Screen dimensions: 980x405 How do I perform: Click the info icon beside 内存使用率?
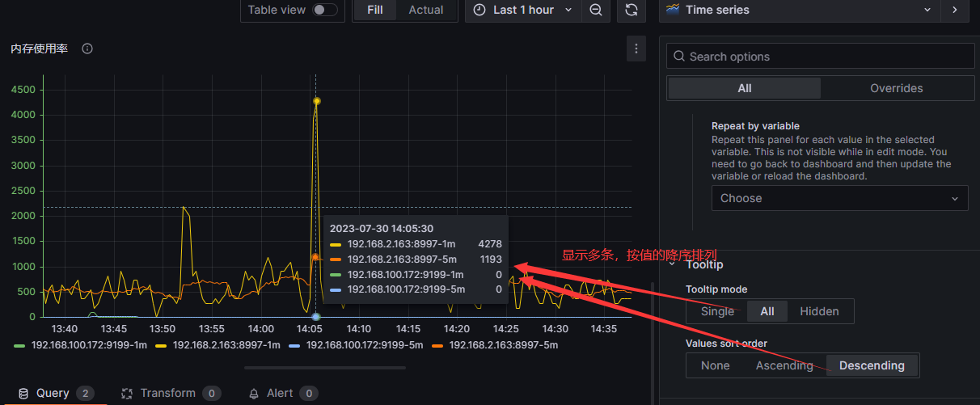(x=87, y=49)
